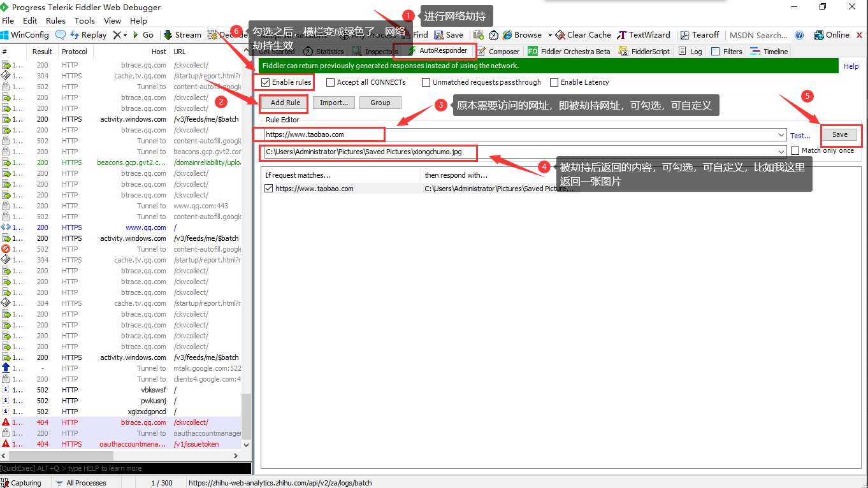This screenshot has height=488, width=868.
Task: Select the oauthaccountmana... 404 session row
Action: (x=121, y=444)
